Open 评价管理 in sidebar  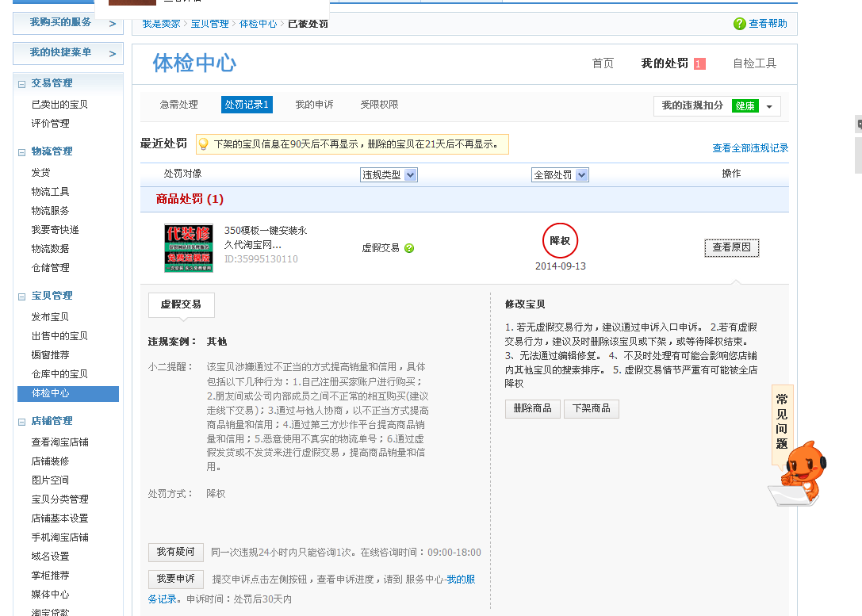50,124
